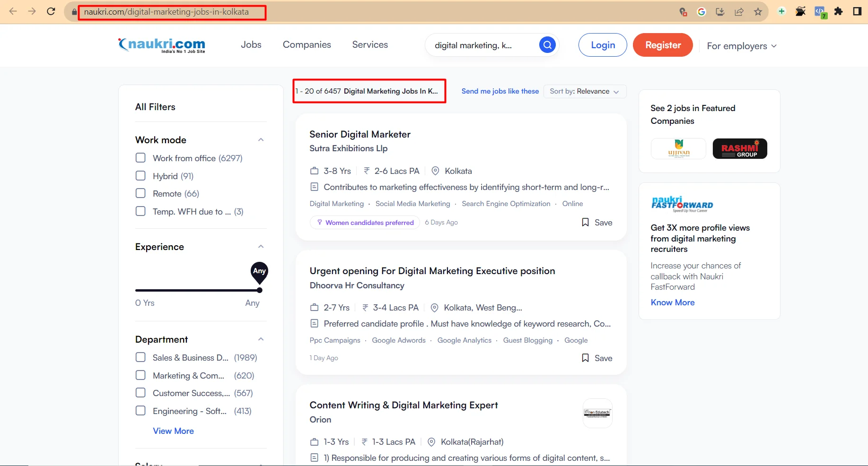Image resolution: width=868 pixels, height=466 pixels.
Task: Click View More departments link
Action: pos(173,431)
